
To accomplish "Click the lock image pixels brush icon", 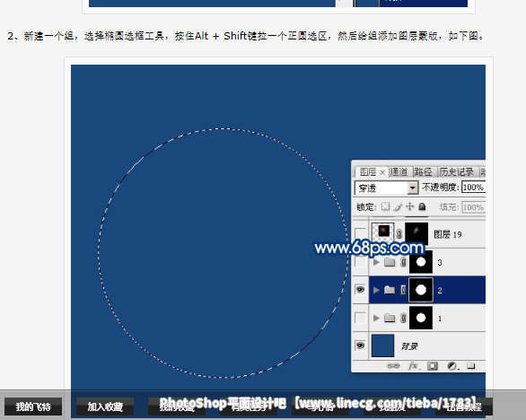I will click(x=398, y=206).
